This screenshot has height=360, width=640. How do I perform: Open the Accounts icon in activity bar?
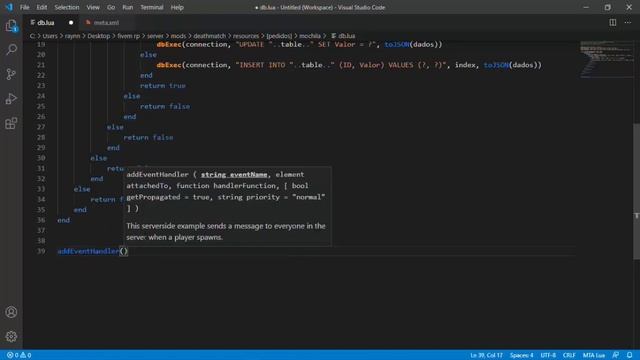(x=11, y=312)
